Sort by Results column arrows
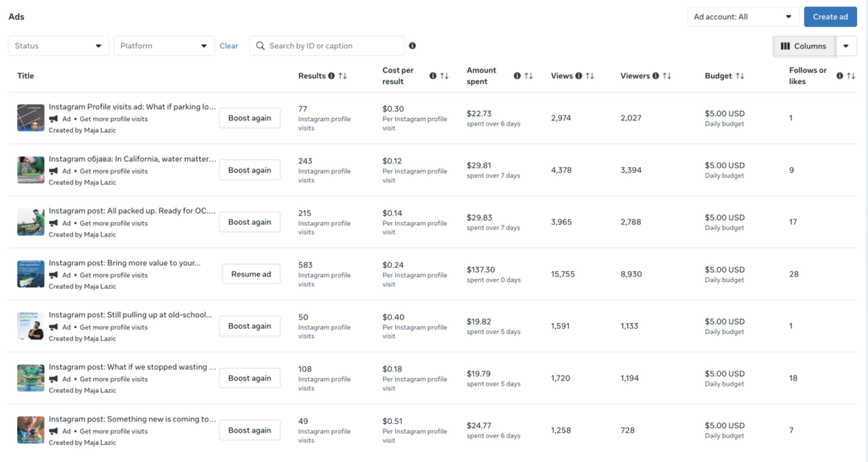 tap(342, 76)
